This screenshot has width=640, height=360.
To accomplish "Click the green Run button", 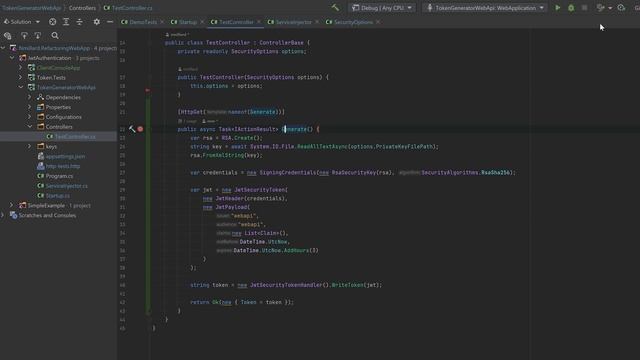I will (x=557, y=8).
